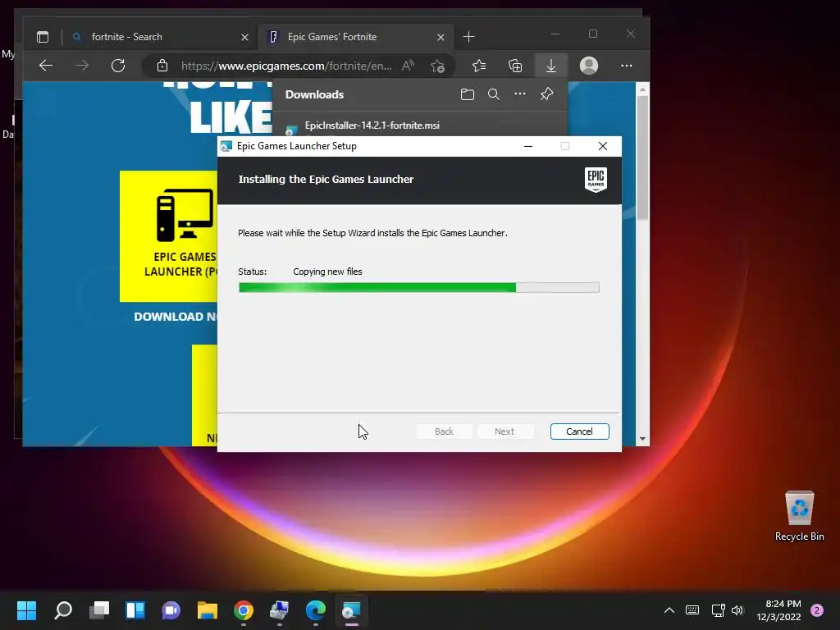Show hidden system tray icons

click(x=669, y=610)
